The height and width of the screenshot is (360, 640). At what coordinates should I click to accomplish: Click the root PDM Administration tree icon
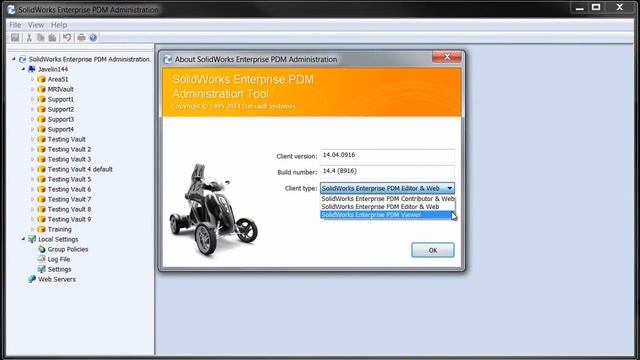[x=22, y=59]
